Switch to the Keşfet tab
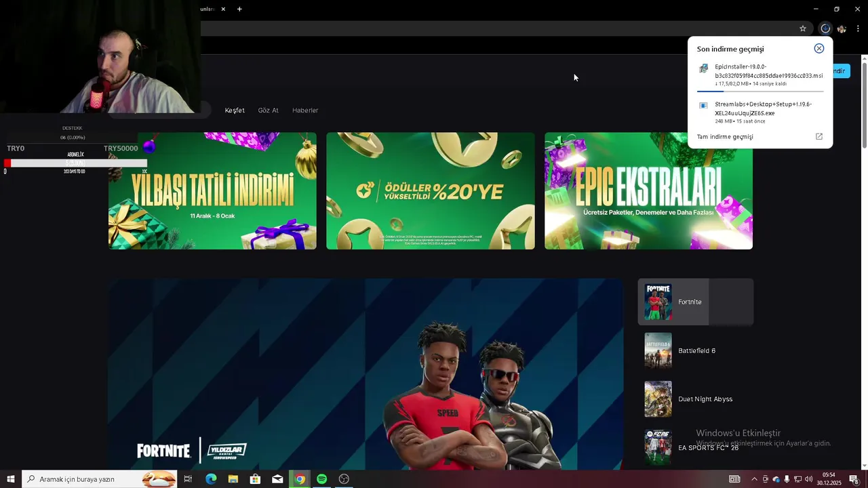This screenshot has height=488, width=868. [235, 110]
